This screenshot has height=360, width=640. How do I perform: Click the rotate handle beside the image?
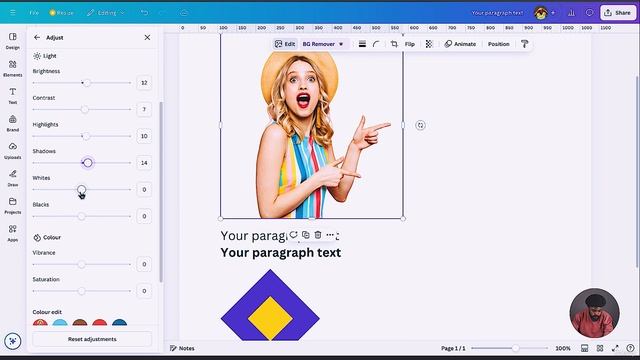[x=420, y=125]
